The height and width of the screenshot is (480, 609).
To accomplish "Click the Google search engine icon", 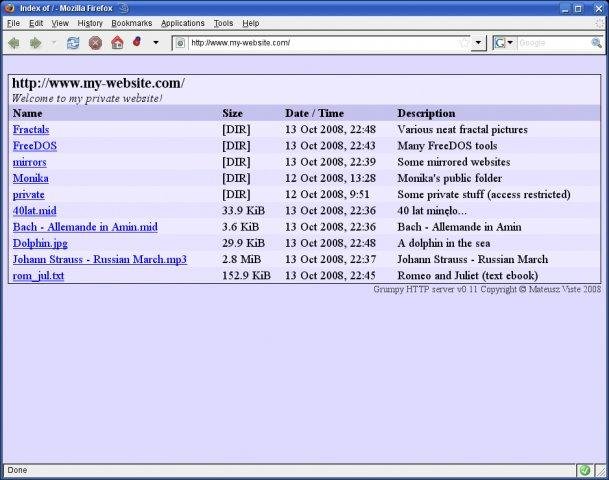I will 500,43.
